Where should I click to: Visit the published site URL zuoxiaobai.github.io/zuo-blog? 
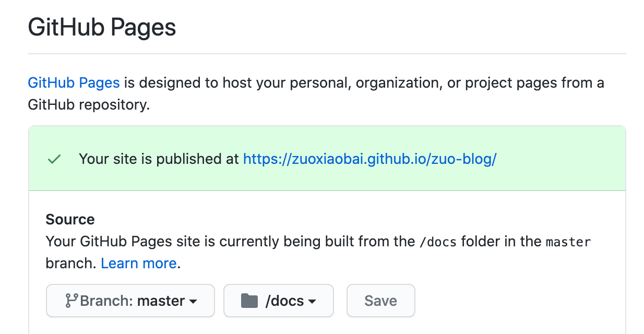coord(369,159)
